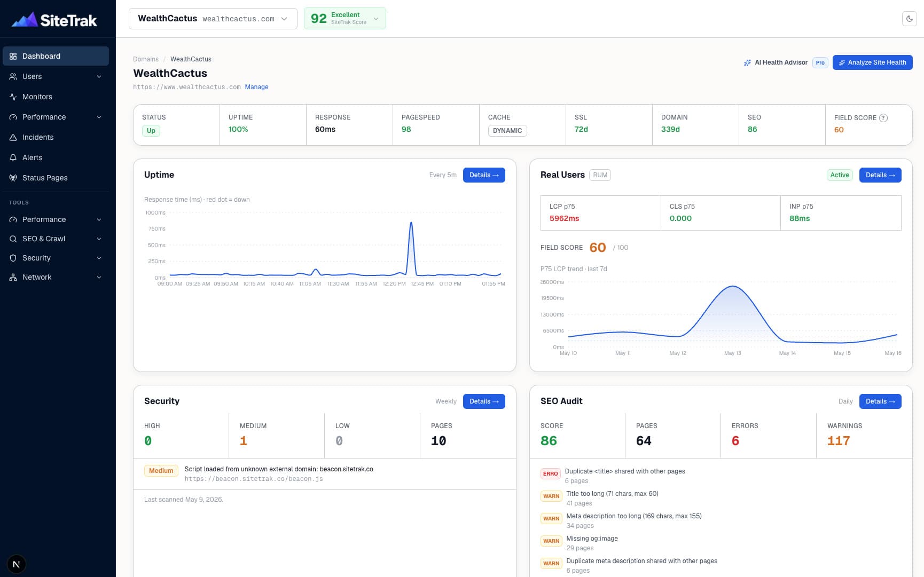Click the LCP trend peak at May 13
This screenshot has height=577, width=924.
(x=733, y=287)
